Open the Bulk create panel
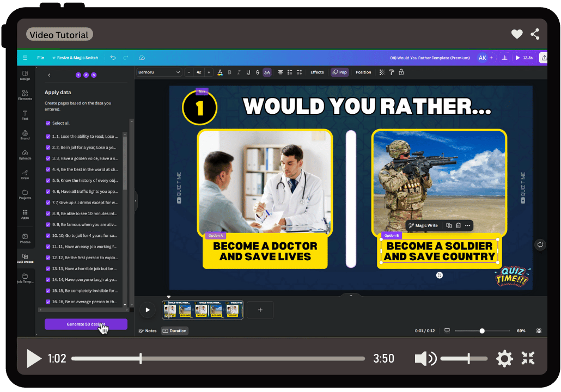The width and height of the screenshot is (561, 392). (x=25, y=258)
